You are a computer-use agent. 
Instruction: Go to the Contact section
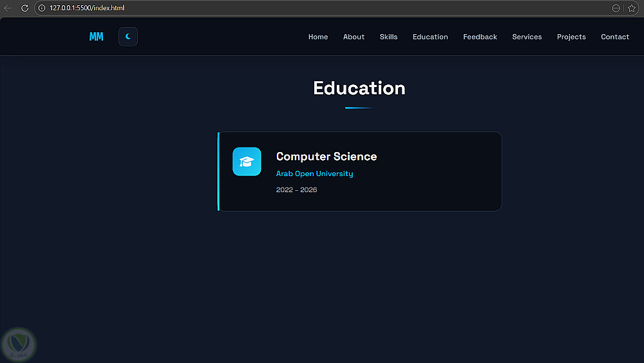(x=615, y=37)
